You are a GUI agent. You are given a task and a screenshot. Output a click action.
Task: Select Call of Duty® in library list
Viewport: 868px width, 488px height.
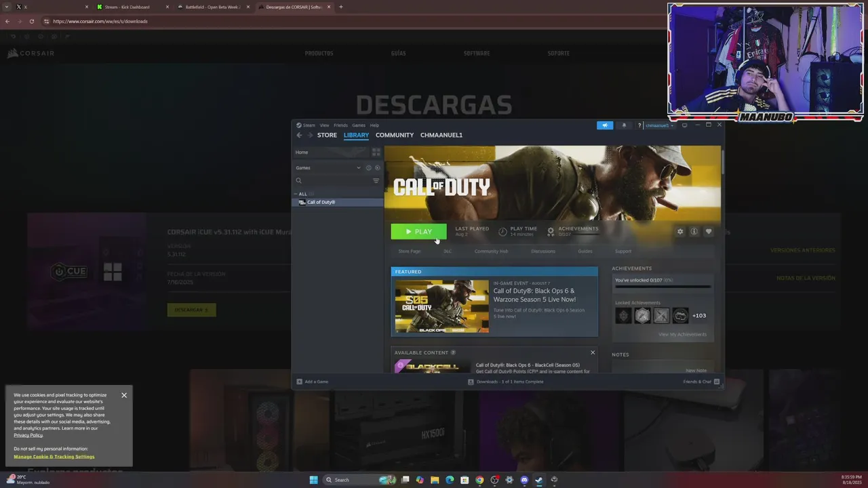(x=338, y=202)
